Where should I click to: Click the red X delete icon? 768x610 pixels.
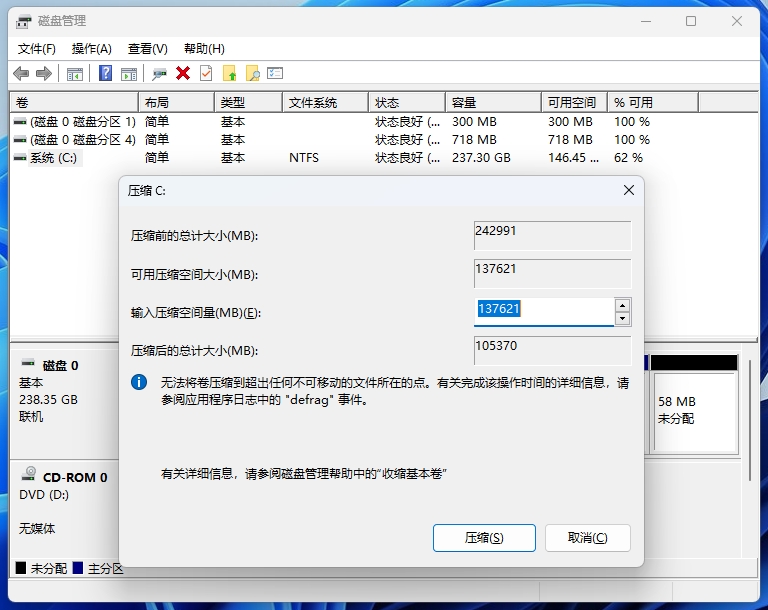[183, 73]
